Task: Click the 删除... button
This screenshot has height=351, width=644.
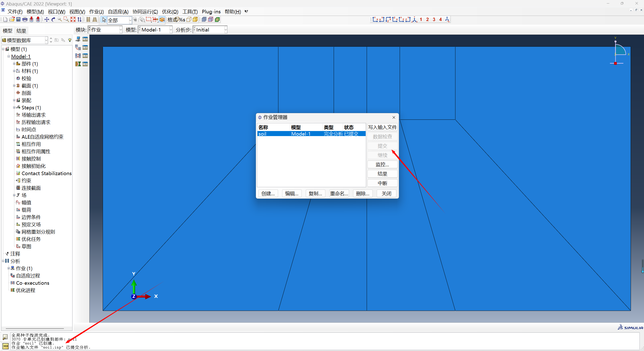Action: pos(363,194)
